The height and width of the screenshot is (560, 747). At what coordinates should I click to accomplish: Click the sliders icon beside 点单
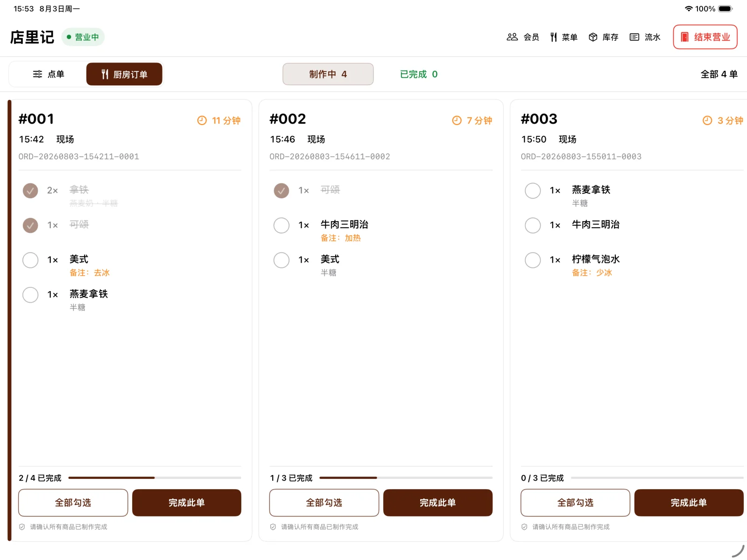tap(37, 74)
